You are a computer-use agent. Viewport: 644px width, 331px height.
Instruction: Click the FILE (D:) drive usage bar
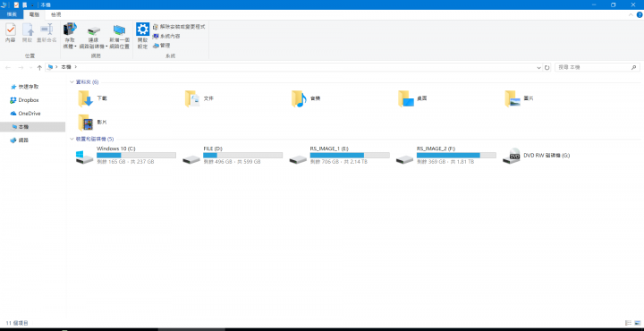(242, 156)
